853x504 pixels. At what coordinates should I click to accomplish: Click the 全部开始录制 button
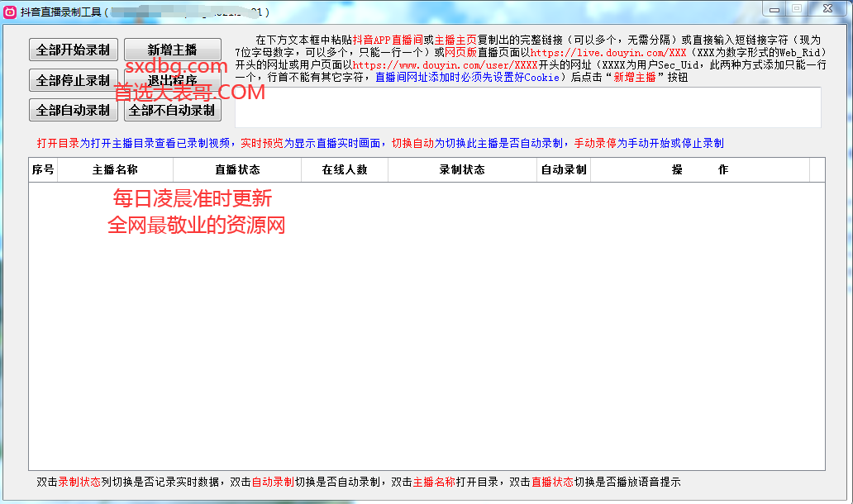tap(74, 50)
